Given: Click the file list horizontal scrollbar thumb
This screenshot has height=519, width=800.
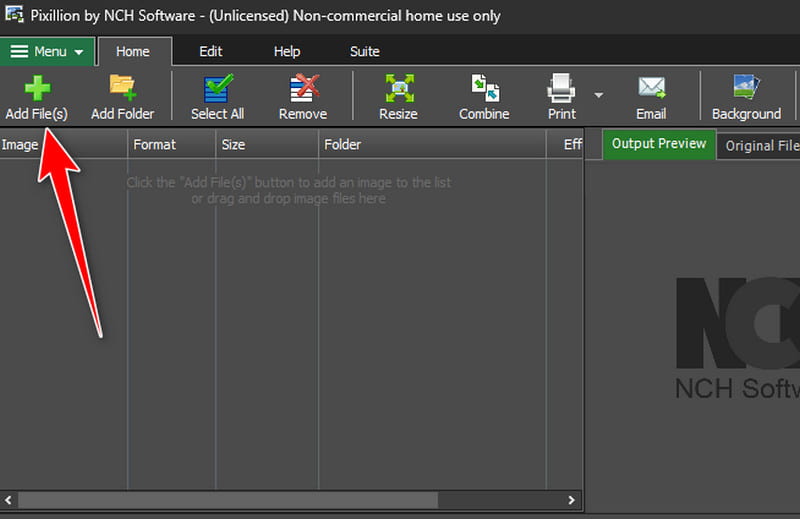Looking at the screenshot, I should coord(228,500).
